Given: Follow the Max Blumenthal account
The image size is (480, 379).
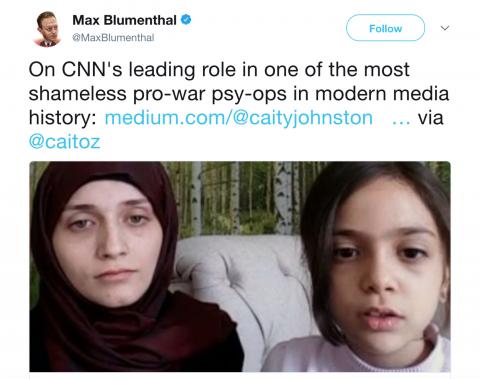Looking at the screenshot, I should pyautogui.click(x=385, y=28).
